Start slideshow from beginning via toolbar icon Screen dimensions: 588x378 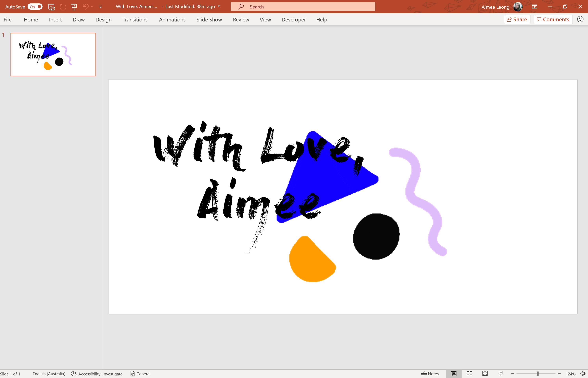[74, 7]
